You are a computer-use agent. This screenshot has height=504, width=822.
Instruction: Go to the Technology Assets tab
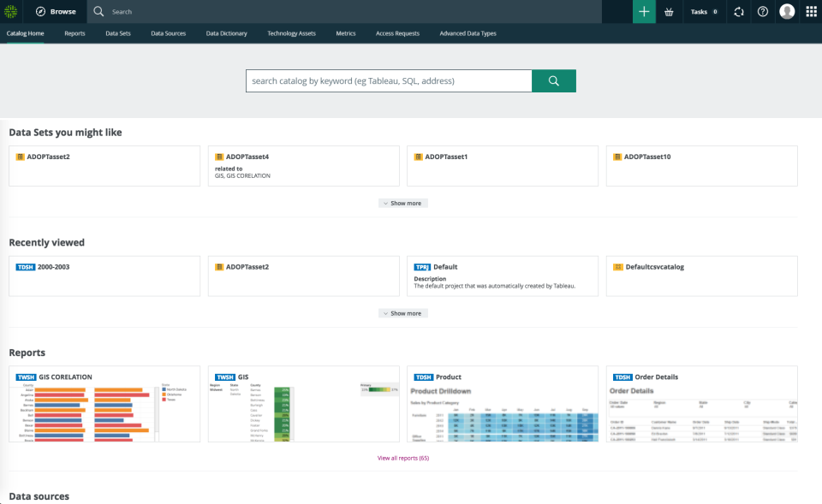pyautogui.click(x=291, y=33)
